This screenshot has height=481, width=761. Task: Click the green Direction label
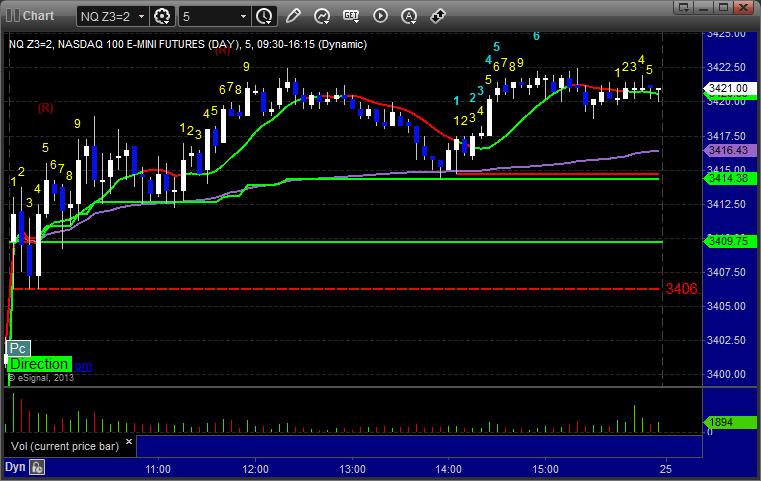39,364
